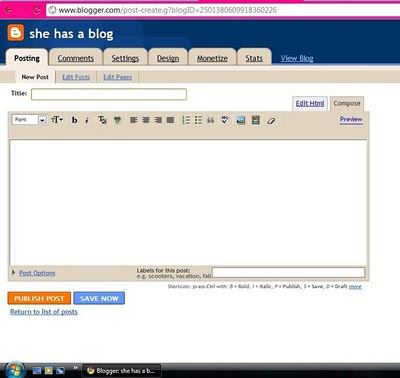This screenshot has height=378, width=400.
Task: Switch to the Edit Pages sub-tab
Action: 117,77
